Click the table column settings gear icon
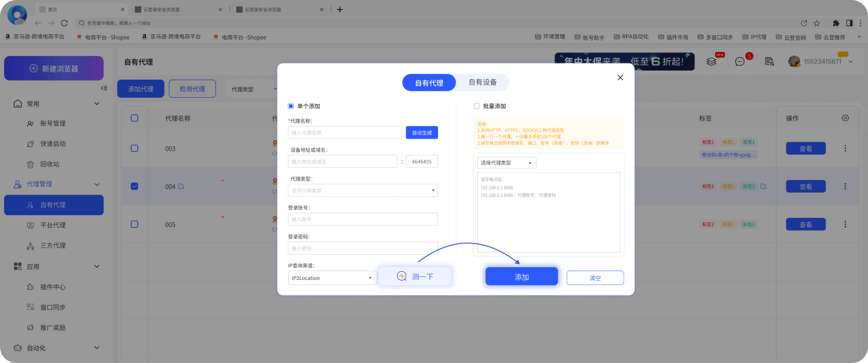The width and height of the screenshot is (868, 363). coord(845,118)
